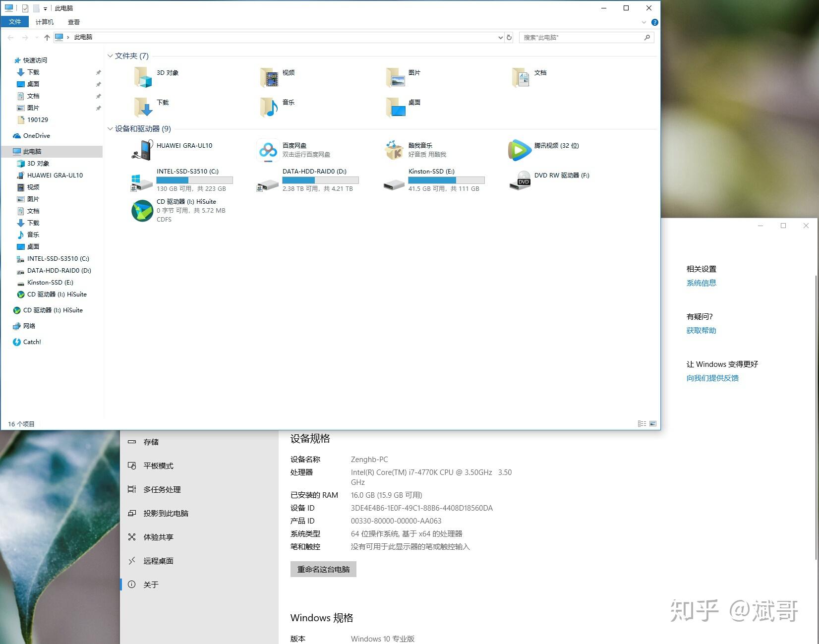Launch 酷我音乐 icon
819x644 pixels.
coord(394,150)
